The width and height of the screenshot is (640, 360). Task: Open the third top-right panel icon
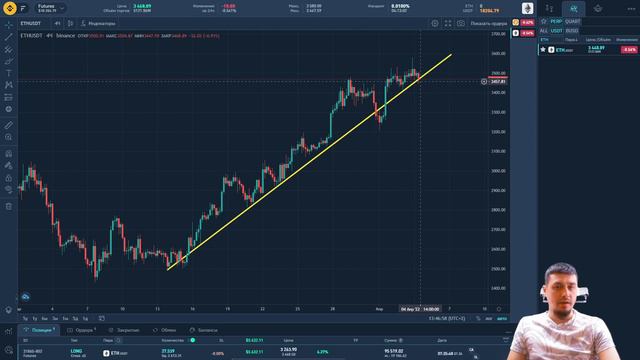[598, 9]
